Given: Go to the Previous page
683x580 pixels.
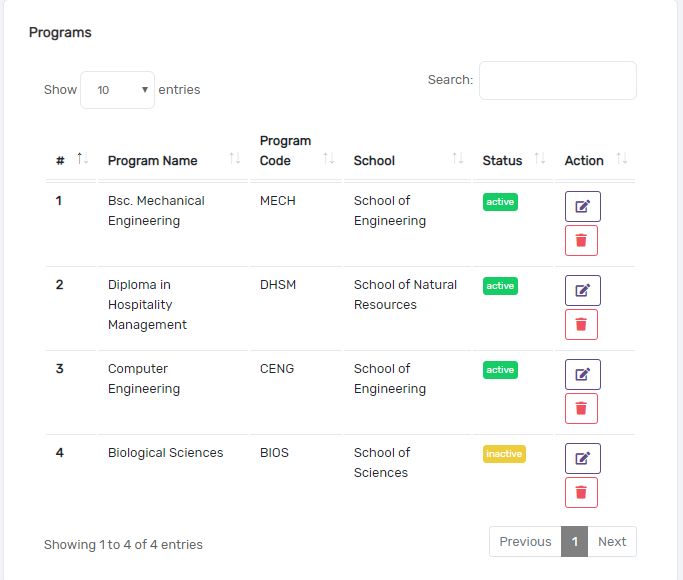Looking at the screenshot, I should pyautogui.click(x=525, y=542).
